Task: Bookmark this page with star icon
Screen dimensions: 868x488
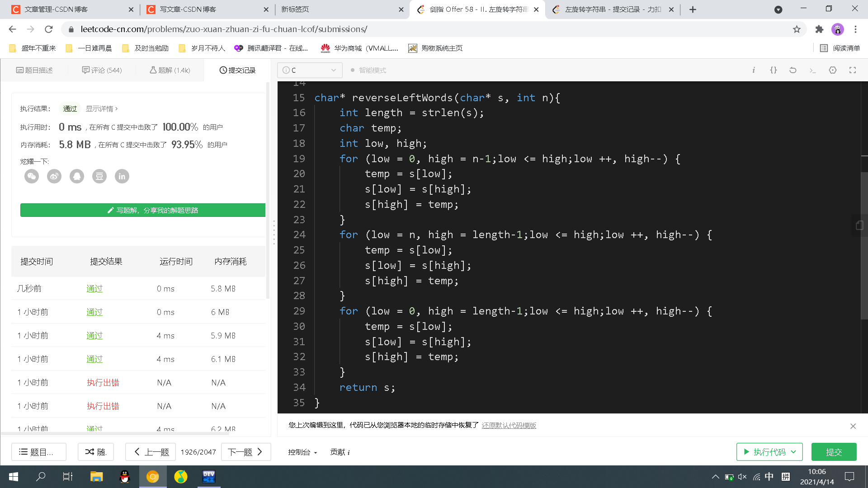Action: pyautogui.click(x=797, y=29)
